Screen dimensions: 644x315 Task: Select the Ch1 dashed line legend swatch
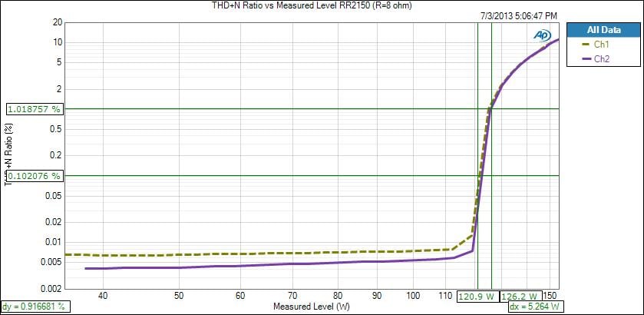click(583, 45)
